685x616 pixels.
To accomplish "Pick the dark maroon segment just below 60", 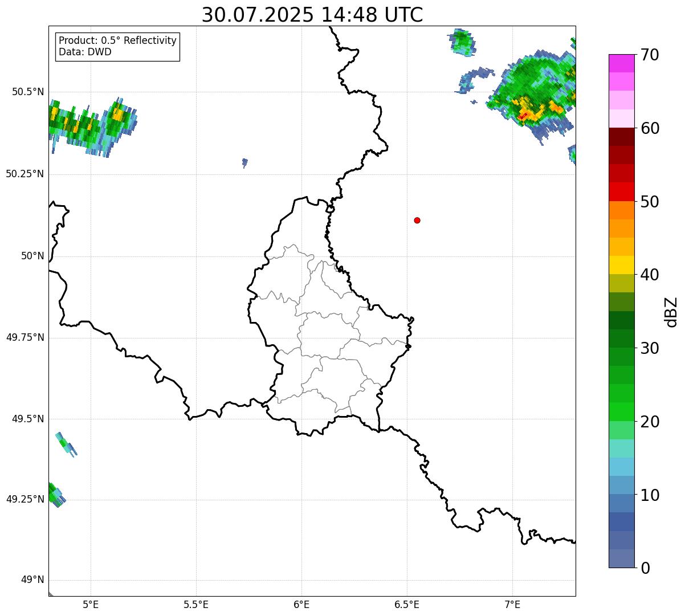I will 622,137.
